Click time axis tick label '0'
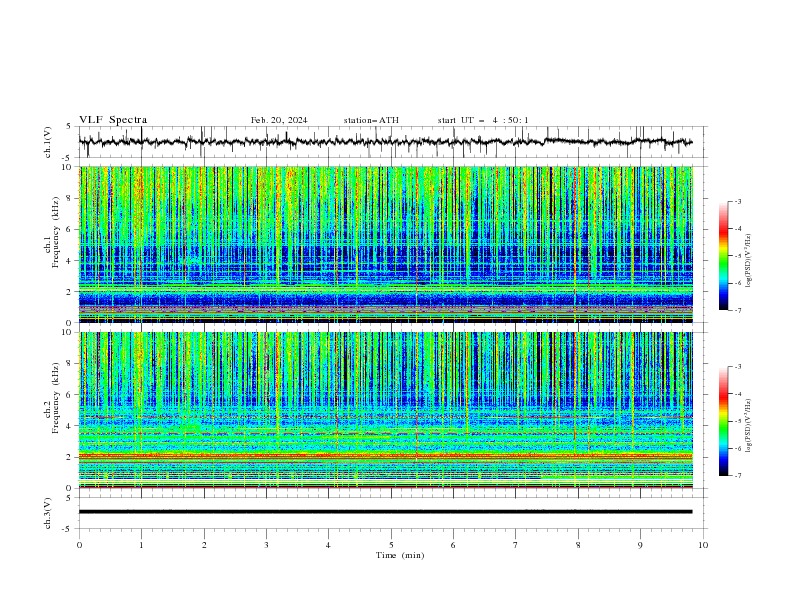792x612 pixels. (x=79, y=545)
